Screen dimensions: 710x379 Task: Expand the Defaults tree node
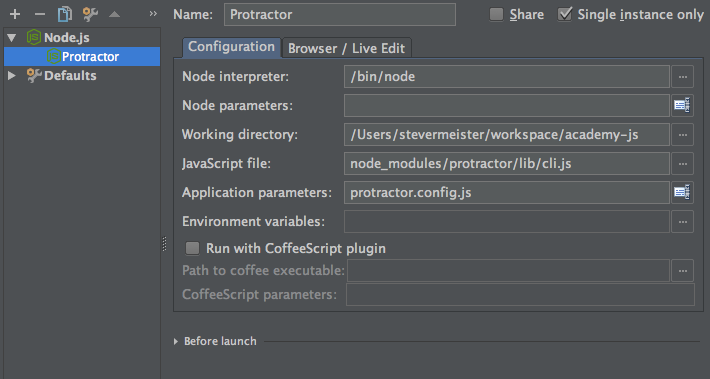pos(12,75)
